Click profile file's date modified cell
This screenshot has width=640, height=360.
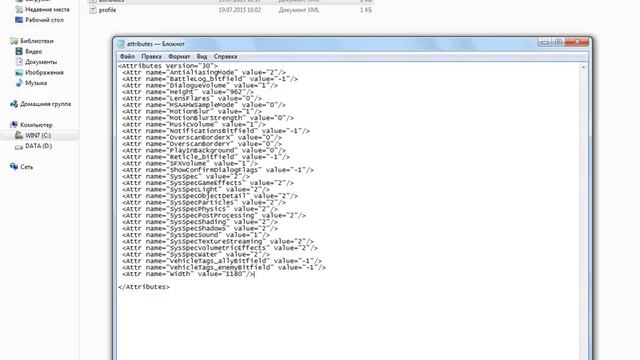(x=240, y=10)
